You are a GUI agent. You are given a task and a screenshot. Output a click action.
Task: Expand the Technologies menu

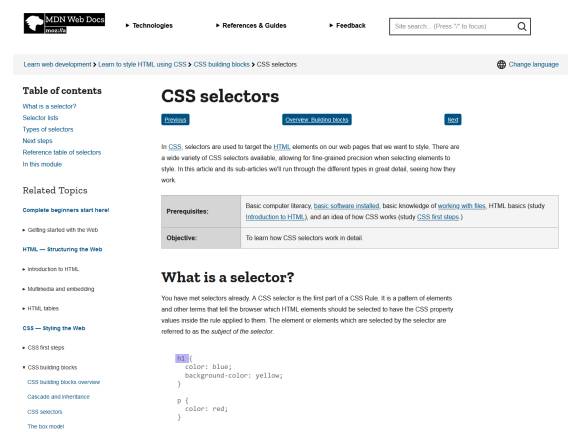(x=149, y=26)
